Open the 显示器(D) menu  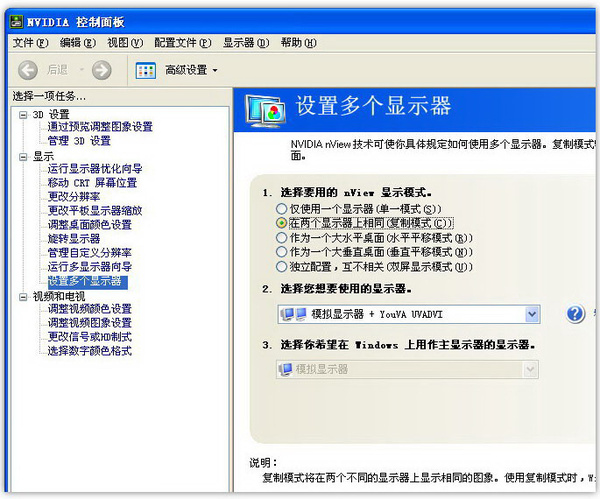(x=246, y=42)
